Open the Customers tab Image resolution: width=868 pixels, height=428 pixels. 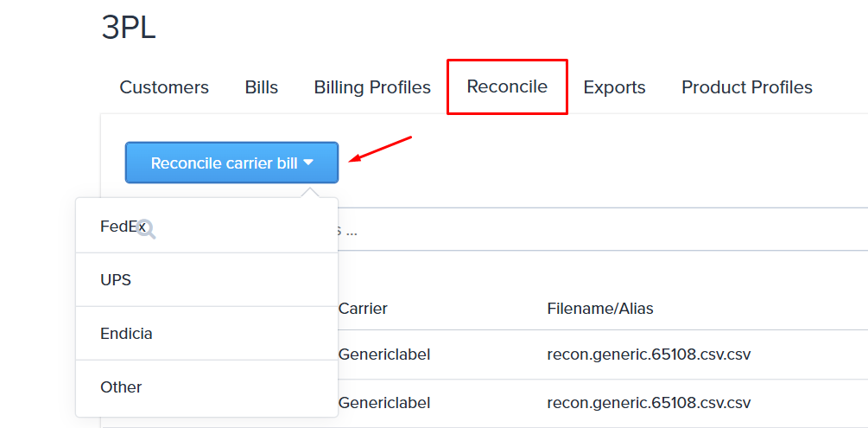click(164, 87)
